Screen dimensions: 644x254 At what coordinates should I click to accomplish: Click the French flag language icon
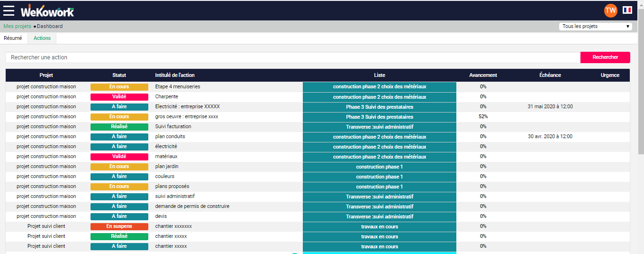coord(627,10)
